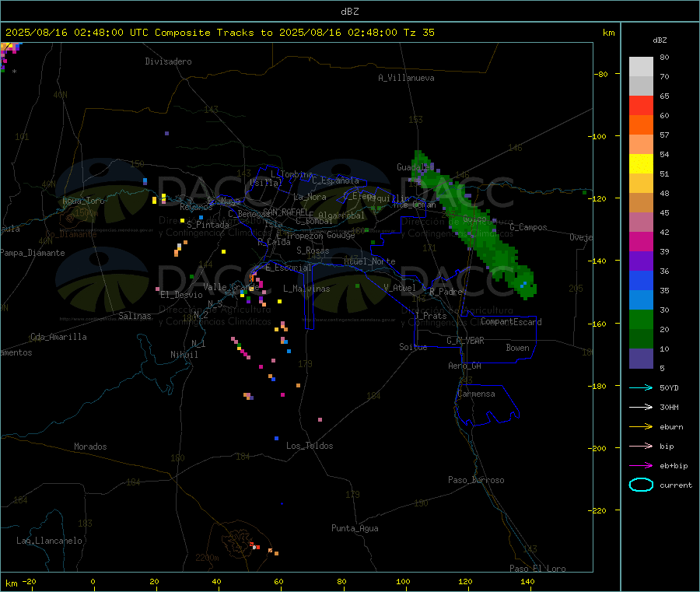Click the Composite Tracks timestamp header
The width and height of the screenshot is (700, 592).
tap(219, 33)
